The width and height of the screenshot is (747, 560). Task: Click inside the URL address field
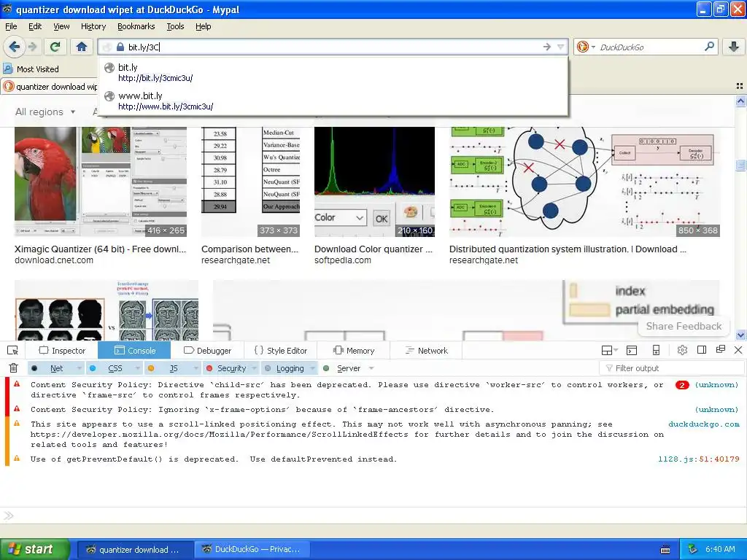[x=333, y=47]
